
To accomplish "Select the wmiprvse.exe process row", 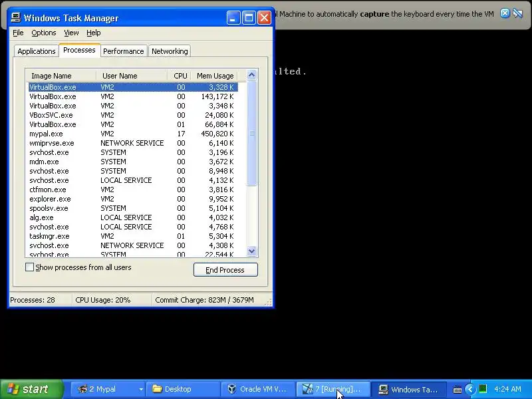I will coord(134,143).
